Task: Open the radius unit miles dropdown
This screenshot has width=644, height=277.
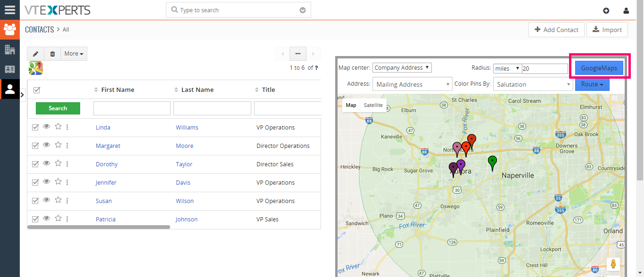Action: click(x=507, y=68)
